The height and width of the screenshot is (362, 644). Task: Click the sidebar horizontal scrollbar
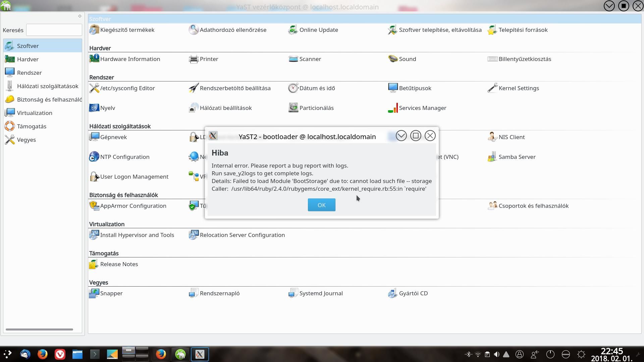pos(39,329)
